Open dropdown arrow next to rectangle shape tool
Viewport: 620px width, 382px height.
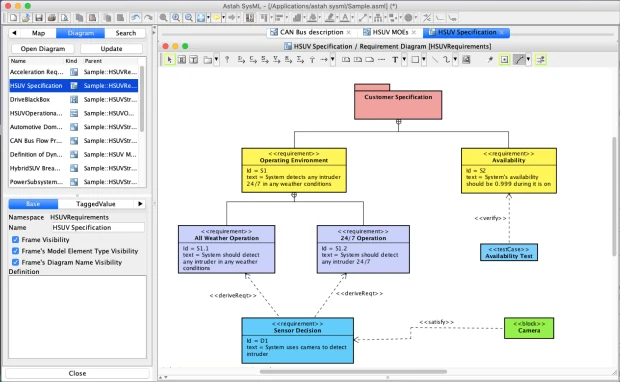coord(423,60)
